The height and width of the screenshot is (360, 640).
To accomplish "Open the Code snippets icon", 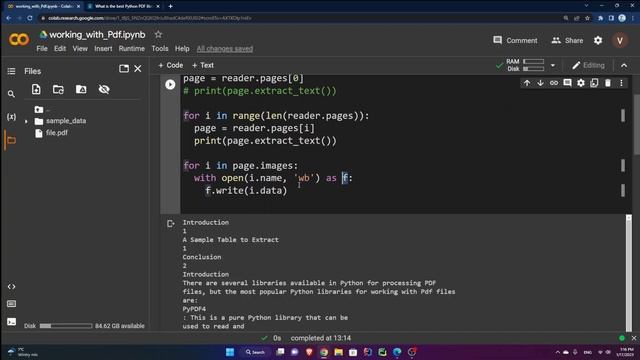I will pos(11,287).
